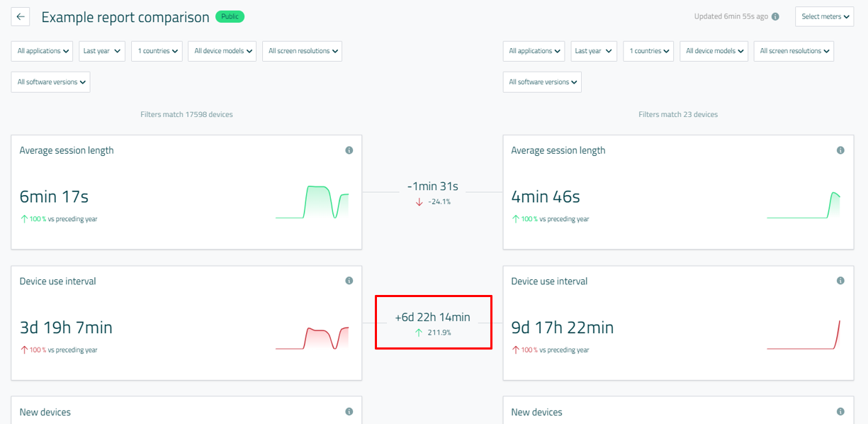Expand right All software versions filter
Screen dimensions: 868x424
(x=542, y=82)
